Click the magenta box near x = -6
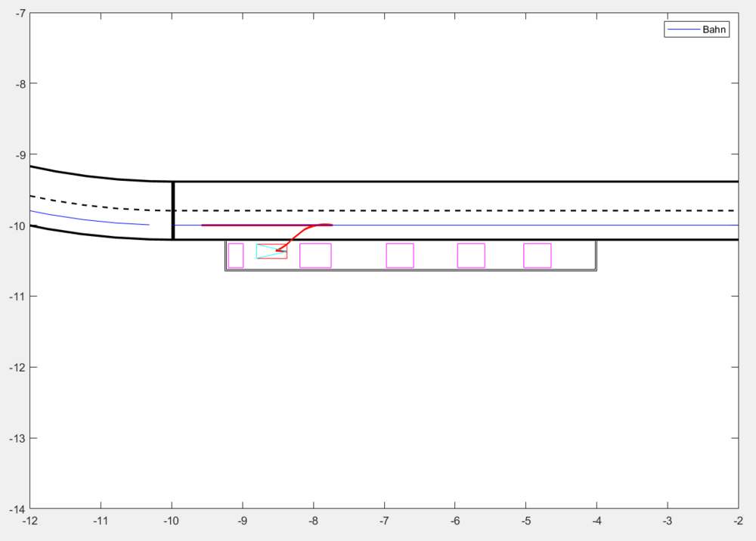 [x=471, y=256]
